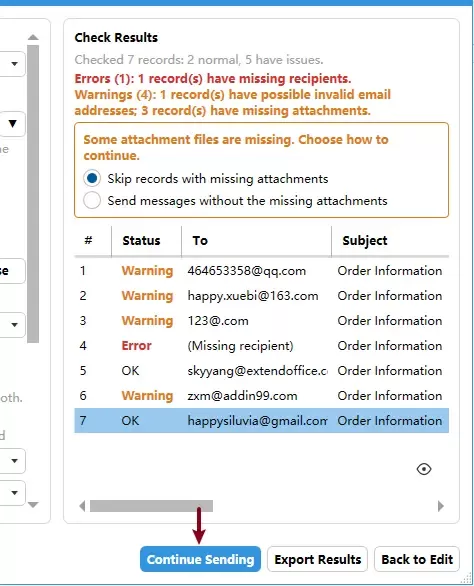Image resolution: width=474 pixels, height=586 pixels.
Task: Open the bottommost dropdown in left panel
Action: point(14,493)
